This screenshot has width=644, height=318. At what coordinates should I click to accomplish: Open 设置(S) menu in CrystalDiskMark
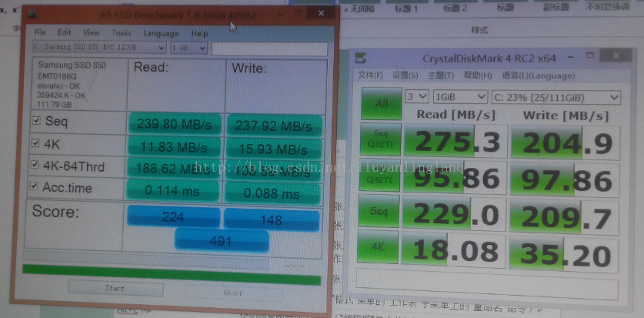click(405, 75)
